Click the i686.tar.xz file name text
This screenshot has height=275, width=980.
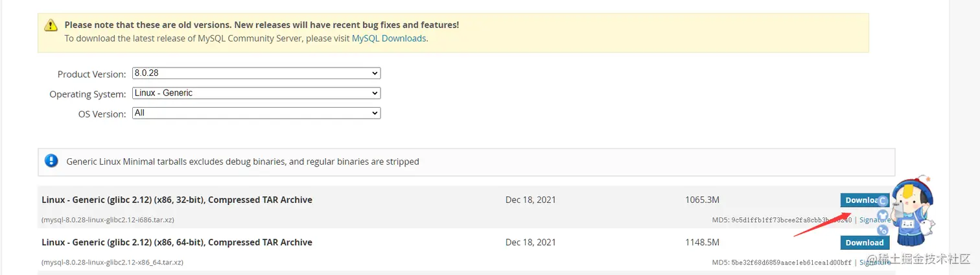108,220
